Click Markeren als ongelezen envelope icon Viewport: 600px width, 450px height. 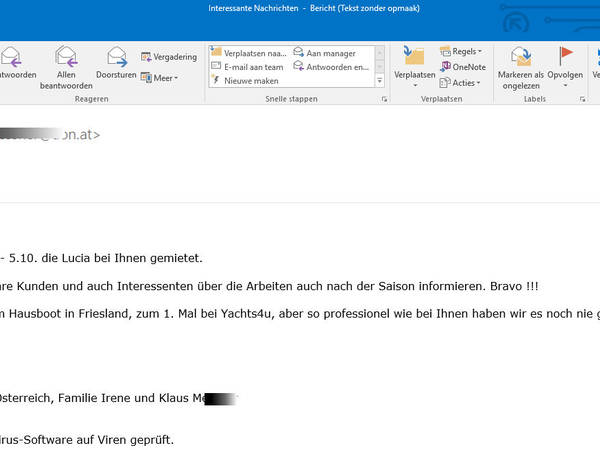520,56
